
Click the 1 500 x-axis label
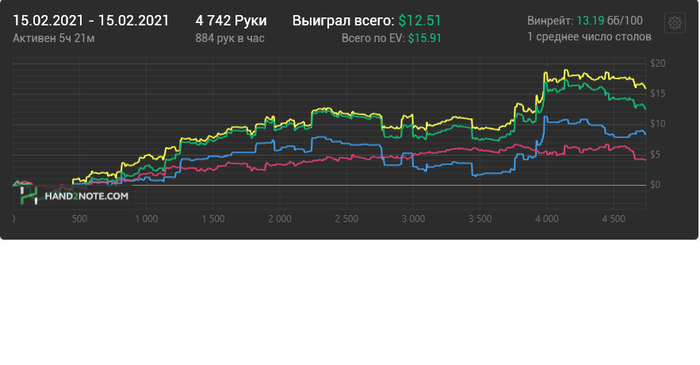213,219
